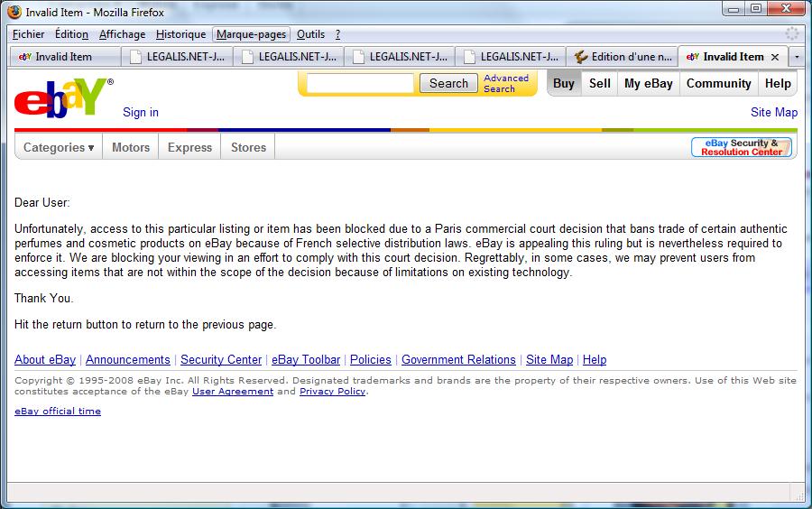Open eBay Security & Resolution Center badge
Viewport: 812px width, 509px height.
(742, 147)
